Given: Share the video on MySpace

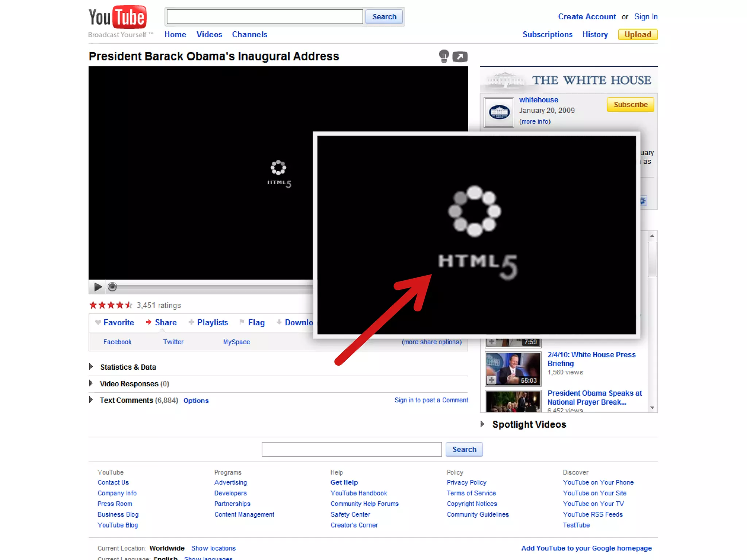Looking at the screenshot, I should [x=236, y=342].
